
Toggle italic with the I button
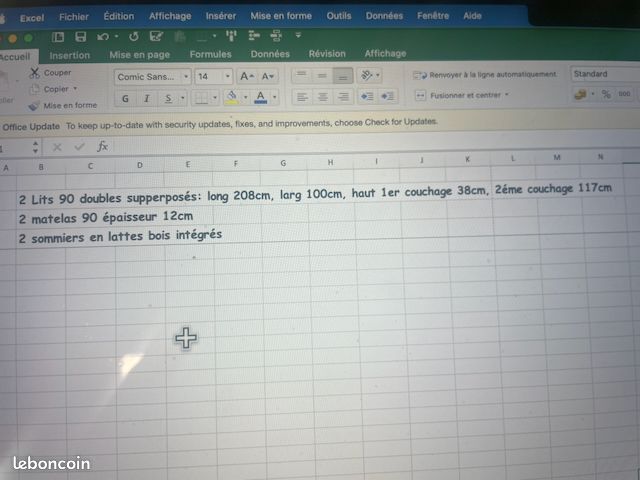[147, 98]
